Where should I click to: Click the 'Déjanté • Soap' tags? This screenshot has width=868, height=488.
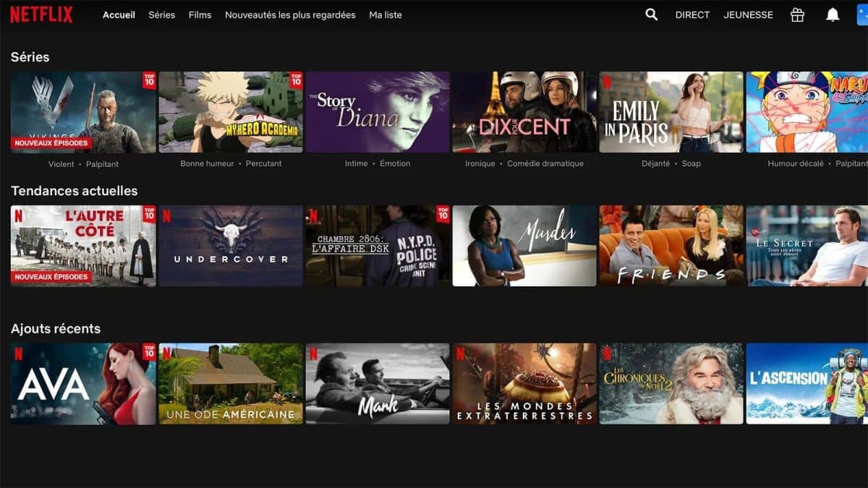tap(671, 163)
